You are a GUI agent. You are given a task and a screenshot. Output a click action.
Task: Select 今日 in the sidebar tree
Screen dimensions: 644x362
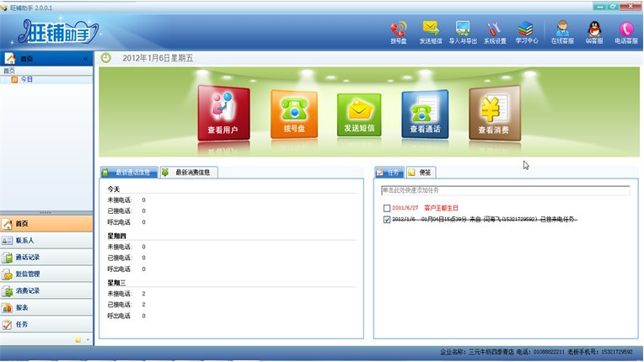coord(27,79)
